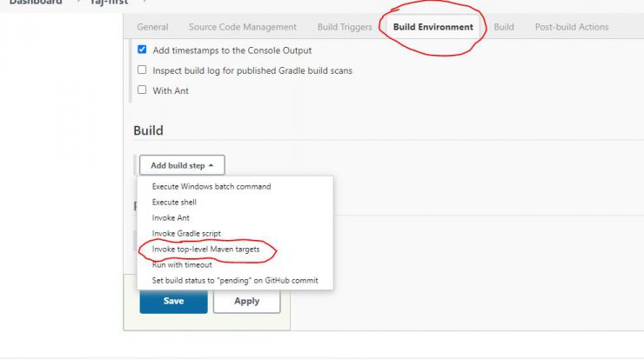
Task: Save the job configuration
Action: pos(173,301)
